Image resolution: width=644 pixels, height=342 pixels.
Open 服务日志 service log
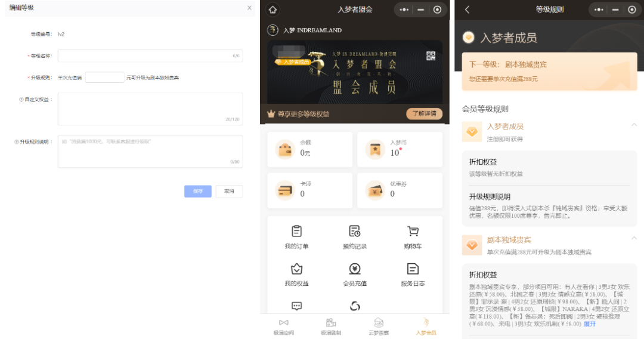pos(413,275)
